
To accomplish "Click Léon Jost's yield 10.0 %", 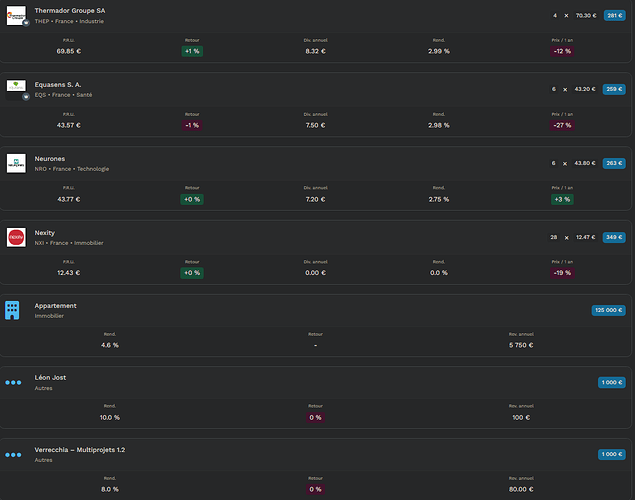I will tap(110, 417).
